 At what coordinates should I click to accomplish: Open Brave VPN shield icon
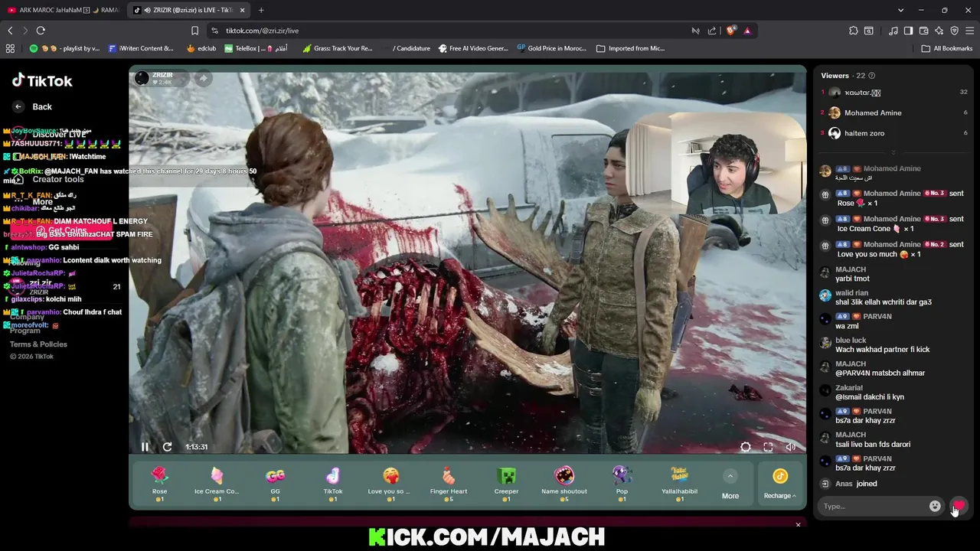[954, 31]
